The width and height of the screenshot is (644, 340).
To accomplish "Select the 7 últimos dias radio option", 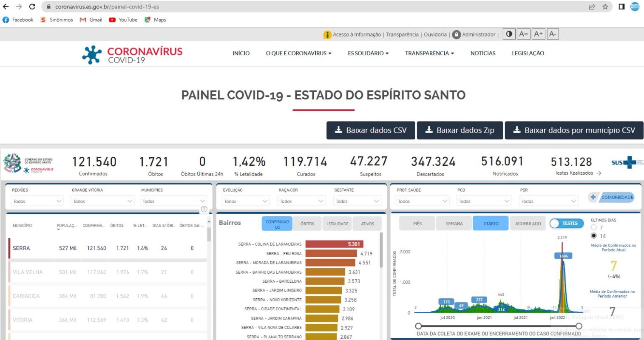I will point(594,228).
